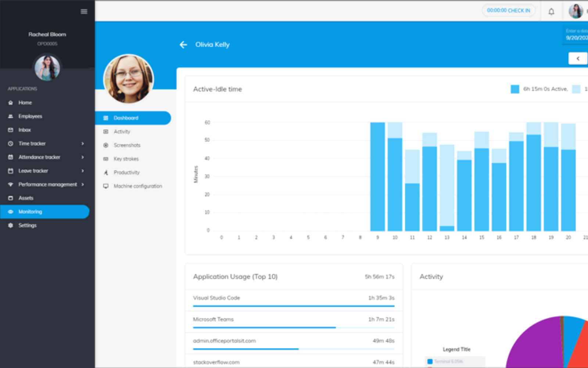The image size is (588, 368).
Task: Click the date input field
Action: (576, 38)
